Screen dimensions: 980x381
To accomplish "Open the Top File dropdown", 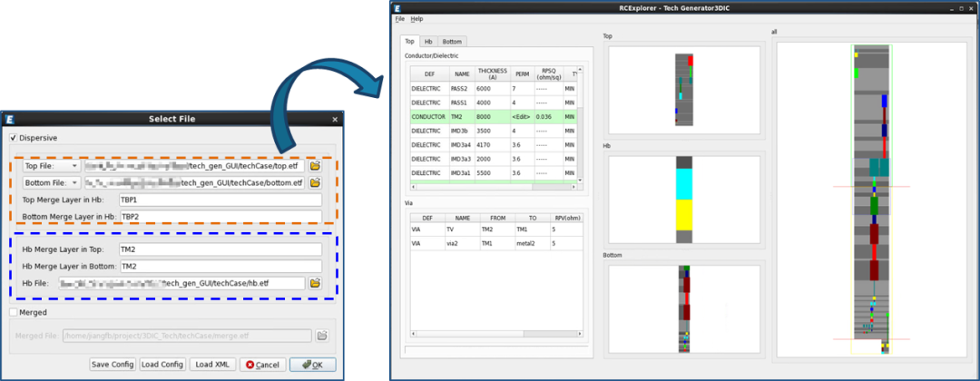I will click(x=51, y=166).
